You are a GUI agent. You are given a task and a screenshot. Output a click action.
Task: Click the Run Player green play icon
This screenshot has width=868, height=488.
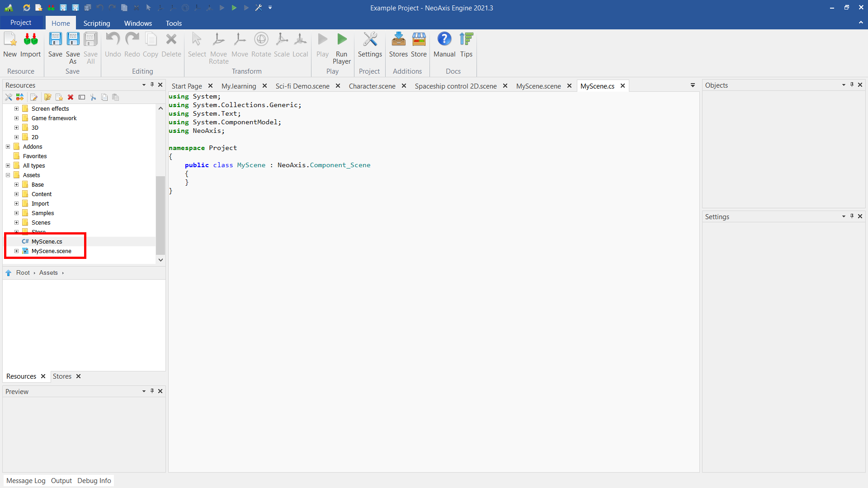(342, 40)
